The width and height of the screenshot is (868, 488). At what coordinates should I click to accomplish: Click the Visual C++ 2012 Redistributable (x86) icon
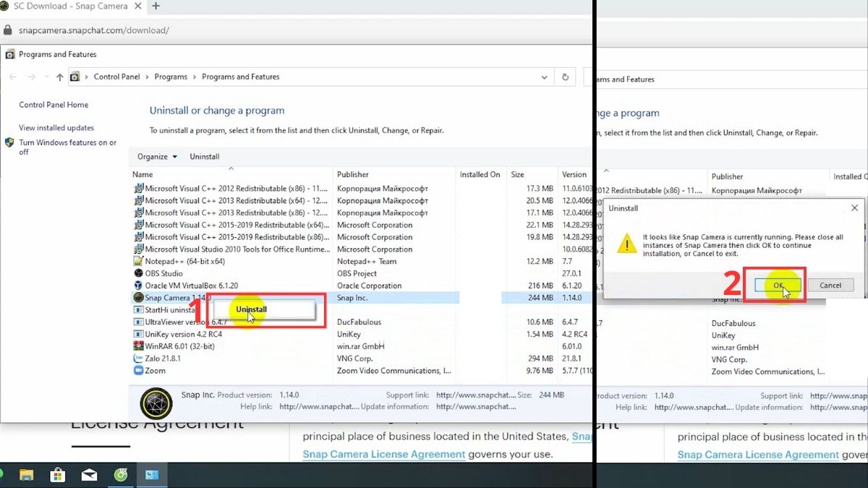tap(139, 188)
